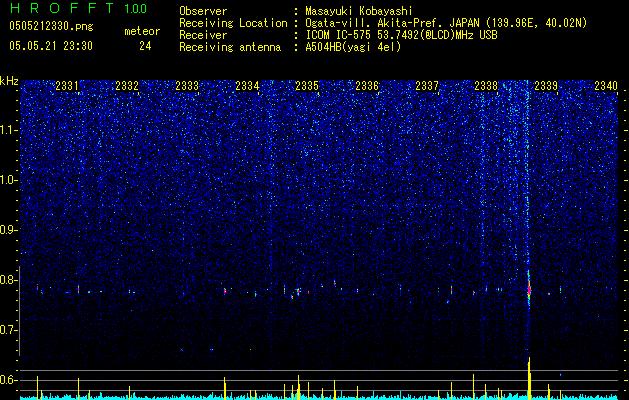Click the 2331 time marker
This screenshot has height=400, width=629.
coord(67,85)
